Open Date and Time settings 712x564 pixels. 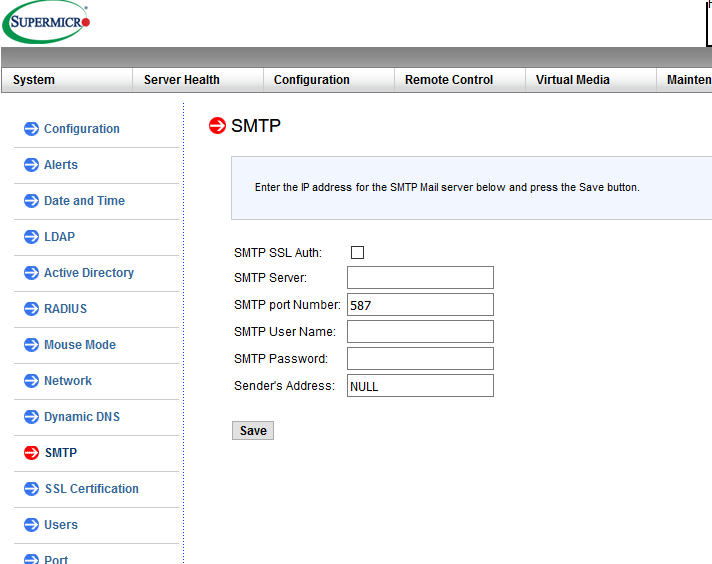coord(84,201)
